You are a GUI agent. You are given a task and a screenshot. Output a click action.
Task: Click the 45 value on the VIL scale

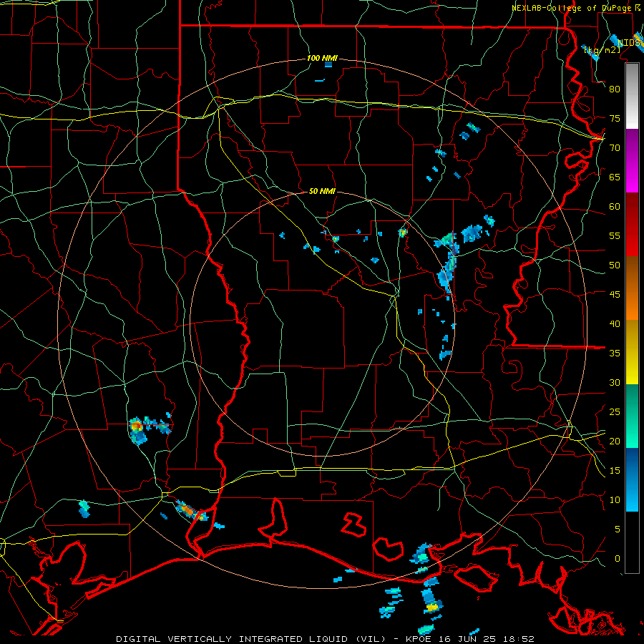615,295
